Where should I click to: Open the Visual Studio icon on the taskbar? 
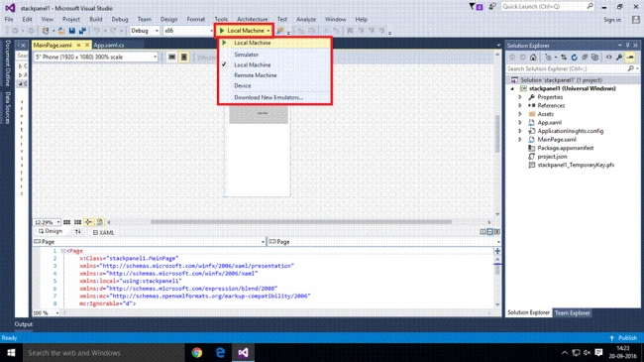point(243,352)
